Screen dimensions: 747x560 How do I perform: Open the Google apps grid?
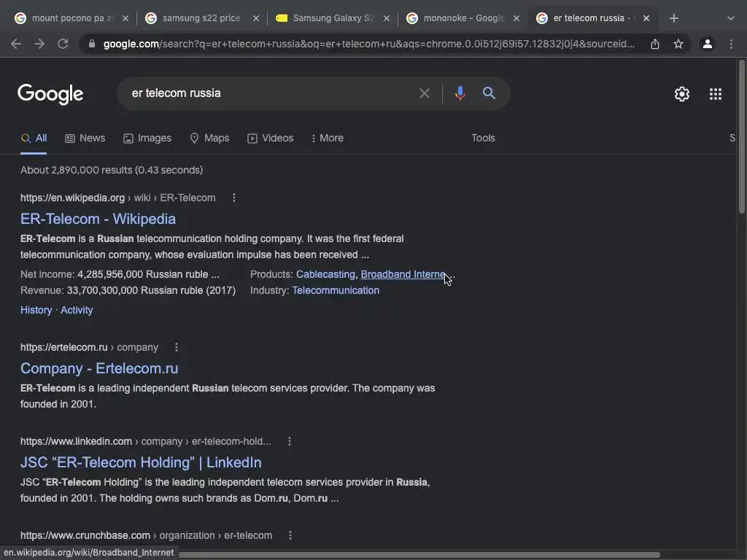716,94
